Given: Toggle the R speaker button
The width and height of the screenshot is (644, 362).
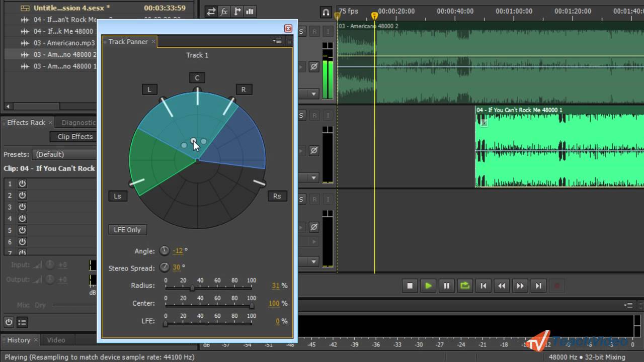Looking at the screenshot, I should point(244,89).
